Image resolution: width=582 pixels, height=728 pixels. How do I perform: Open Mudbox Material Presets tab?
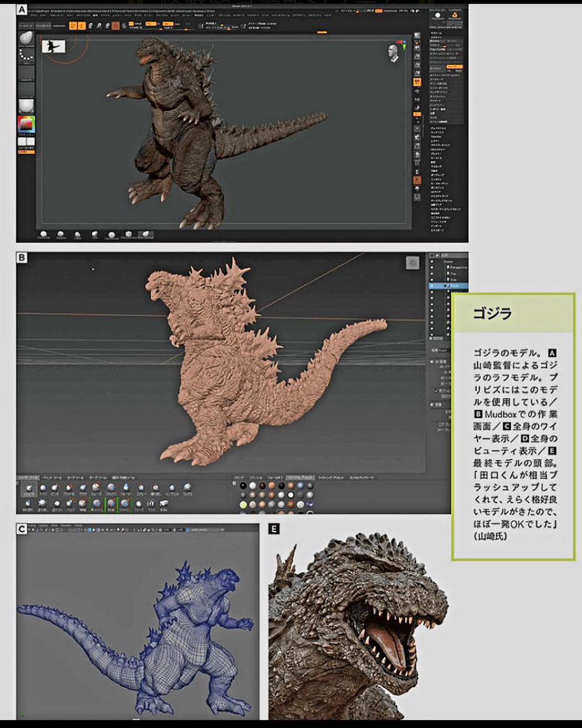pyautogui.click(x=301, y=478)
